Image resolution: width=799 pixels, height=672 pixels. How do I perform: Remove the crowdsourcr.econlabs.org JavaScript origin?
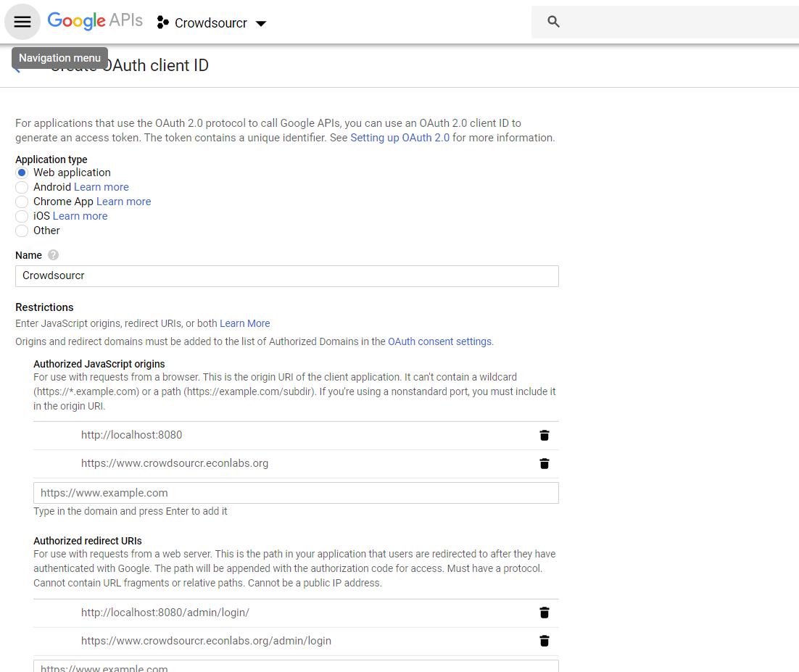coord(545,463)
